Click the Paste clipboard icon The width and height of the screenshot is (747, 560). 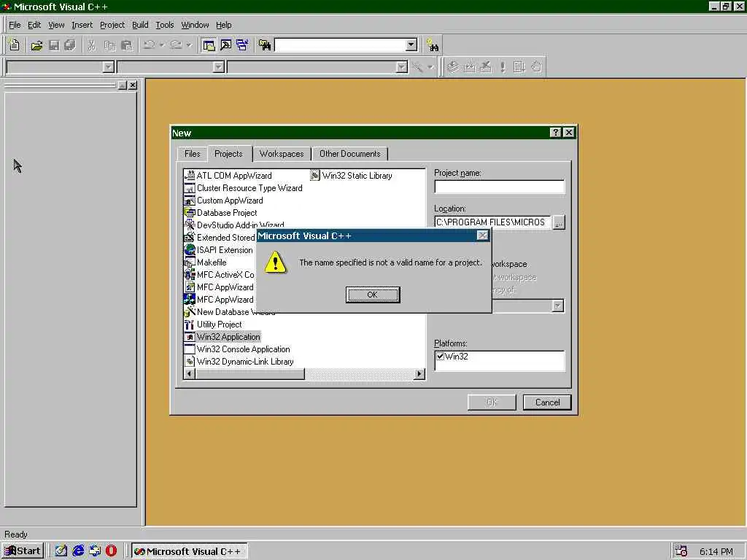pos(127,45)
